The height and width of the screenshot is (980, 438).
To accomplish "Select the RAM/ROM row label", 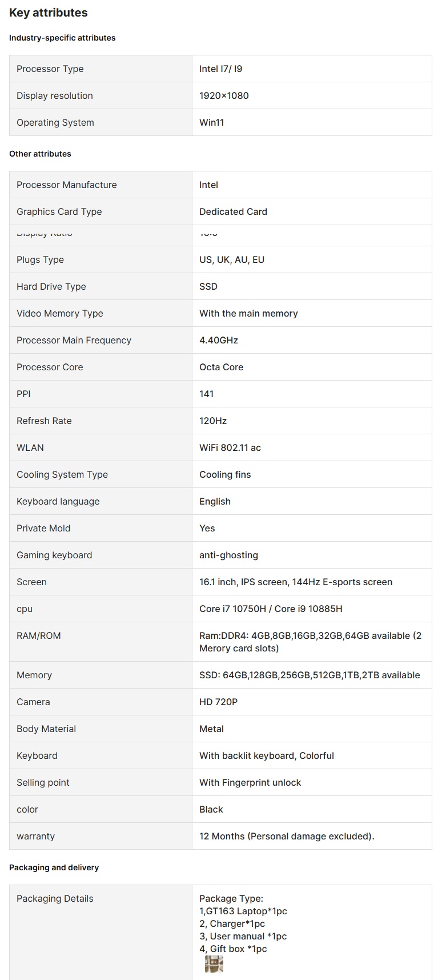I will [38, 635].
